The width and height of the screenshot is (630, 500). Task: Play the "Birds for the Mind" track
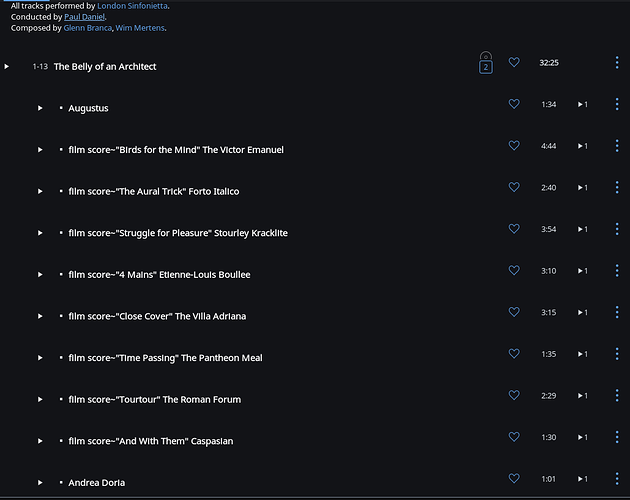[x=40, y=150]
